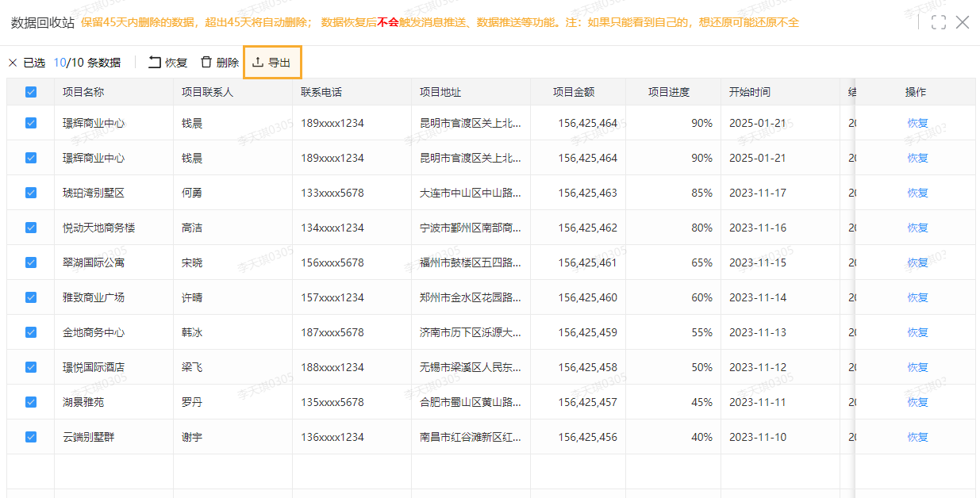This screenshot has width=980, height=498.
Task: Click the 开始时间 column header
Action: (x=749, y=92)
